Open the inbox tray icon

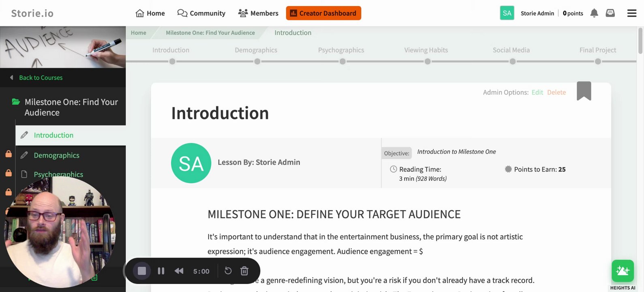click(610, 13)
